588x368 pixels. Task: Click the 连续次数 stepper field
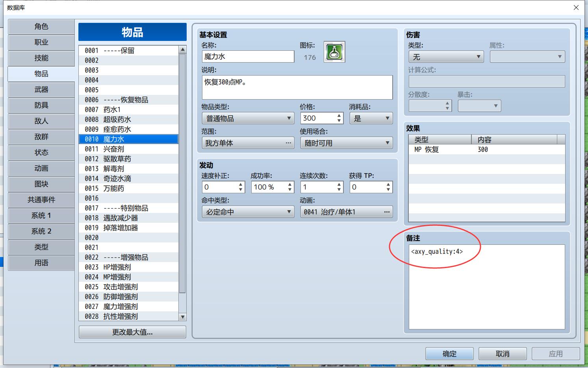click(x=322, y=187)
